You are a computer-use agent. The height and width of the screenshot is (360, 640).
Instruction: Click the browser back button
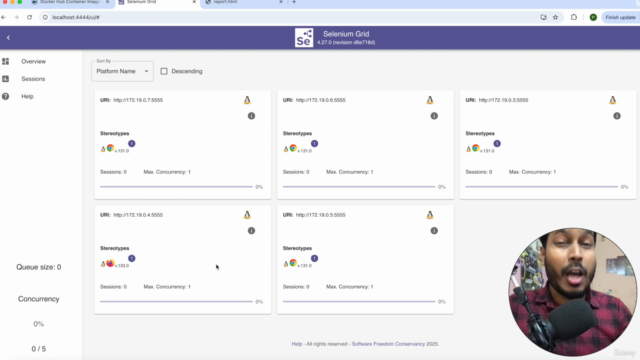4,17
